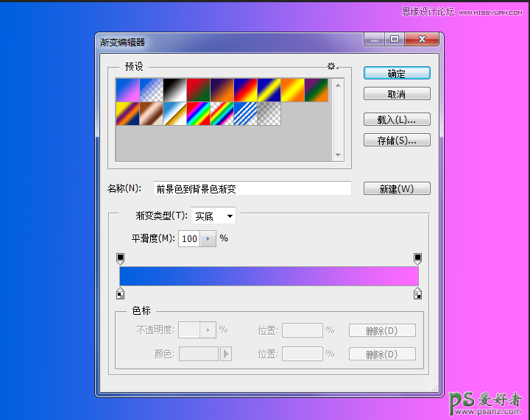Expand the smoothness (平滑度) slider arrow

(x=208, y=239)
